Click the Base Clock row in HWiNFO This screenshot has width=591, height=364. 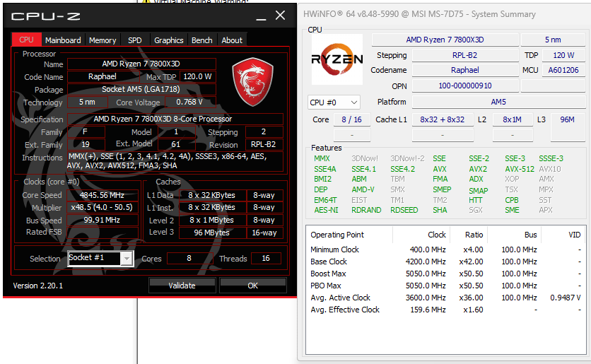click(445, 262)
